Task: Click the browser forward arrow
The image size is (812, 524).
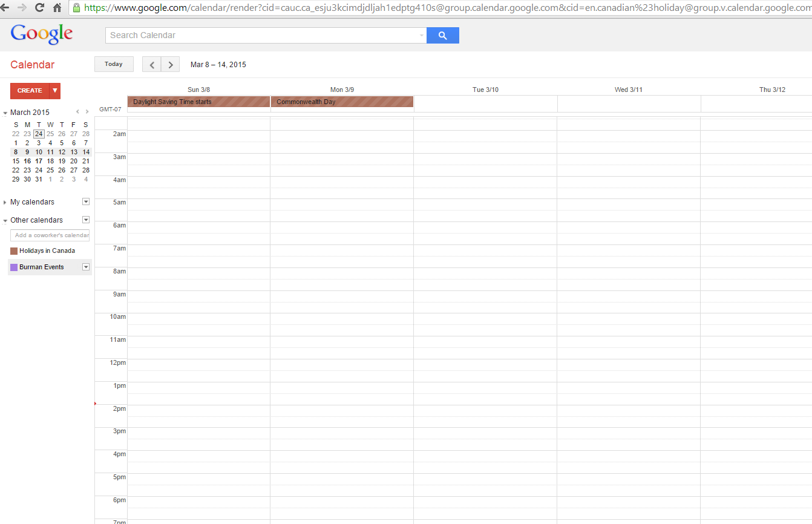Action: [x=22, y=8]
